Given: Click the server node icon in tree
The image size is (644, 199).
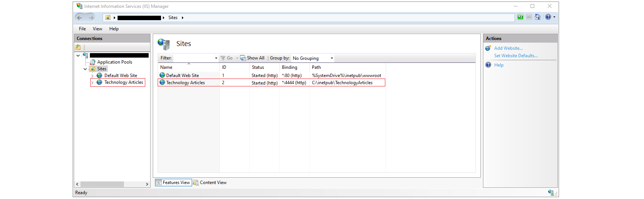Looking at the screenshot, I should click(85, 55).
